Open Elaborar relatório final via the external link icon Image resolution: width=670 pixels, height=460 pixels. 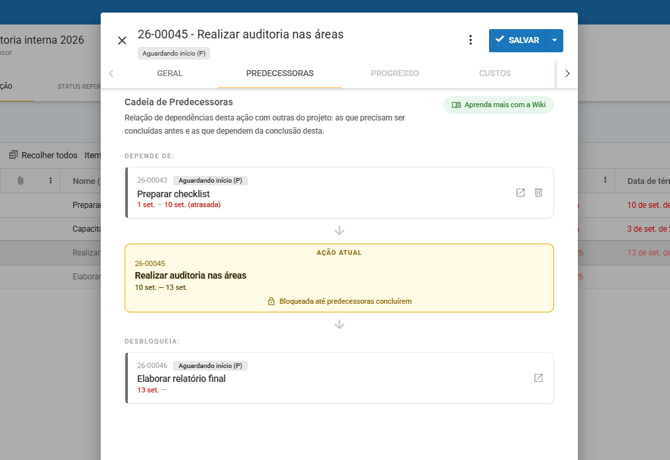coord(538,378)
